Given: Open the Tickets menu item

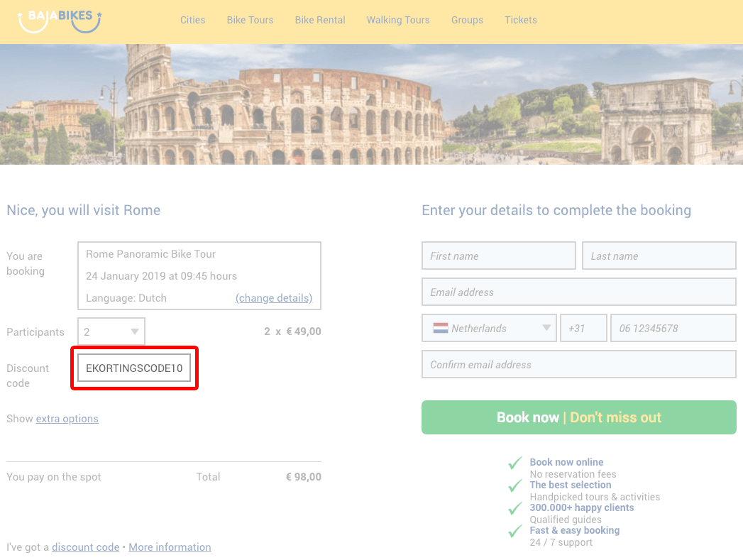Looking at the screenshot, I should (521, 20).
